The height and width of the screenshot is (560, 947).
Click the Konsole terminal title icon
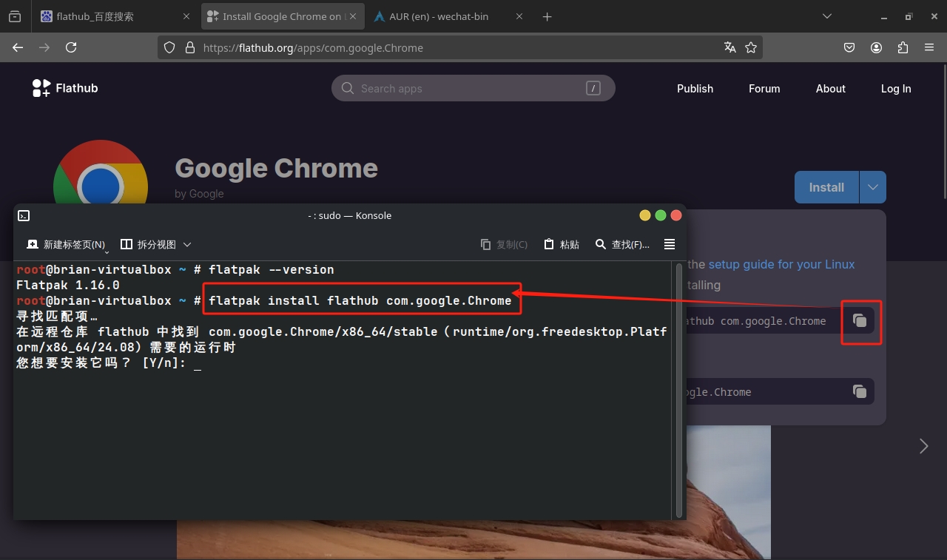click(24, 215)
